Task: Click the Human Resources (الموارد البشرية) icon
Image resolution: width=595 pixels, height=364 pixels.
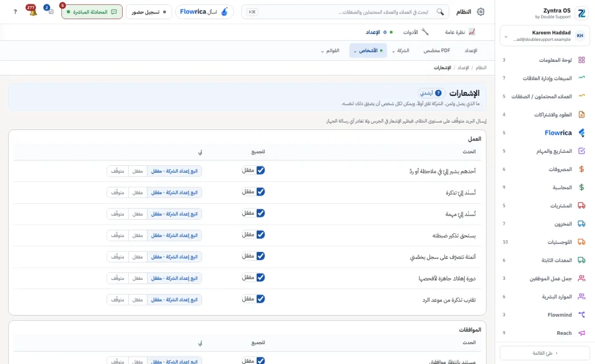Action: (581, 297)
